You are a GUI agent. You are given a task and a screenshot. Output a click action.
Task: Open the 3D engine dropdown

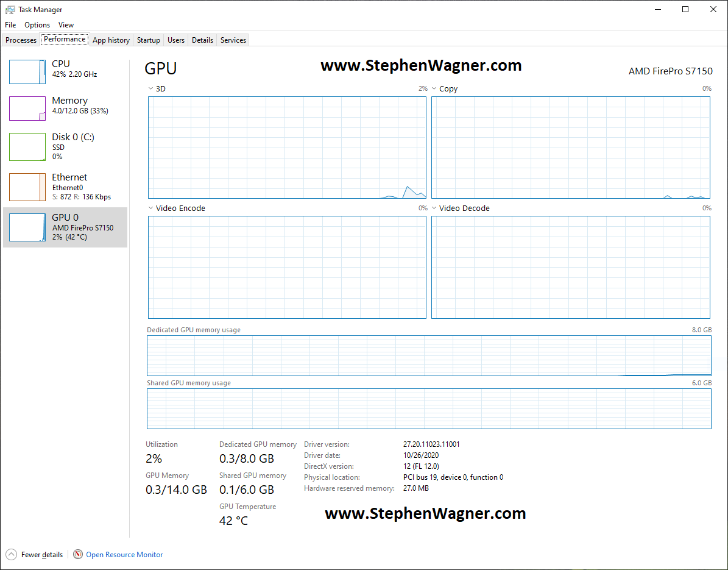click(x=150, y=88)
